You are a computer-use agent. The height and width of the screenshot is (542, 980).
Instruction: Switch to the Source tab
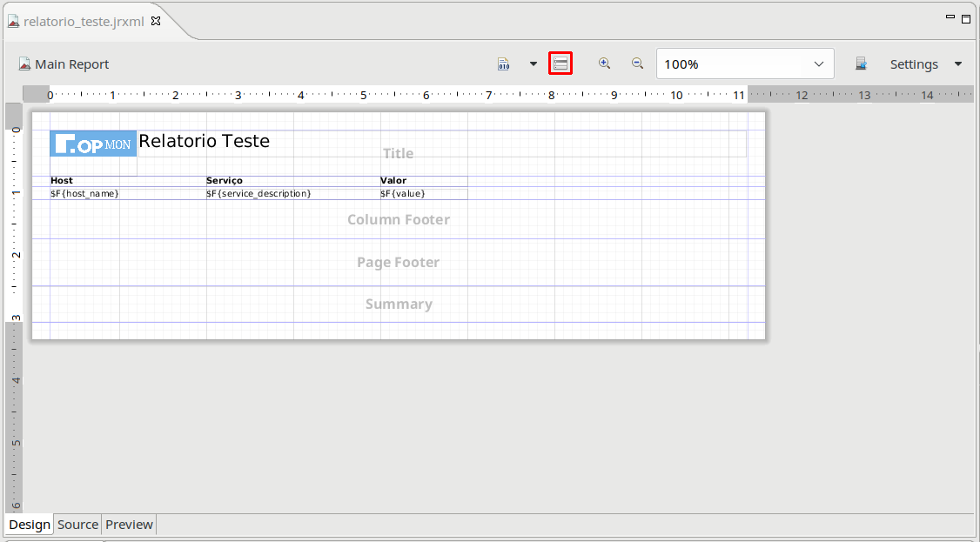tap(77, 525)
